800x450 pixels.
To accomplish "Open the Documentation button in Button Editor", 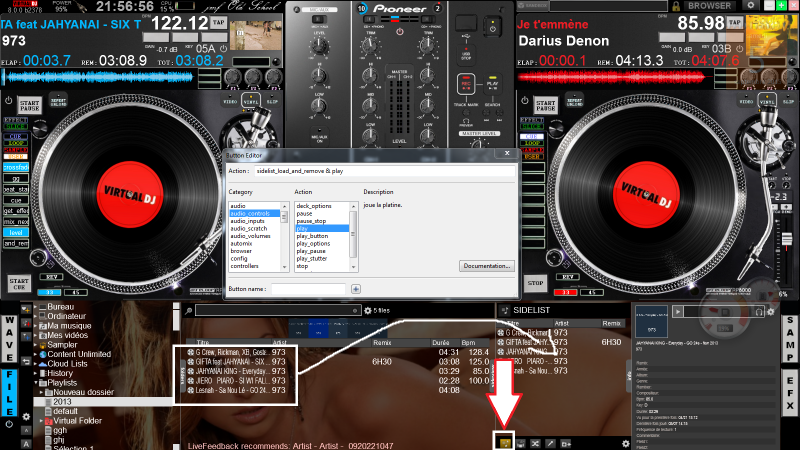I will pos(486,266).
